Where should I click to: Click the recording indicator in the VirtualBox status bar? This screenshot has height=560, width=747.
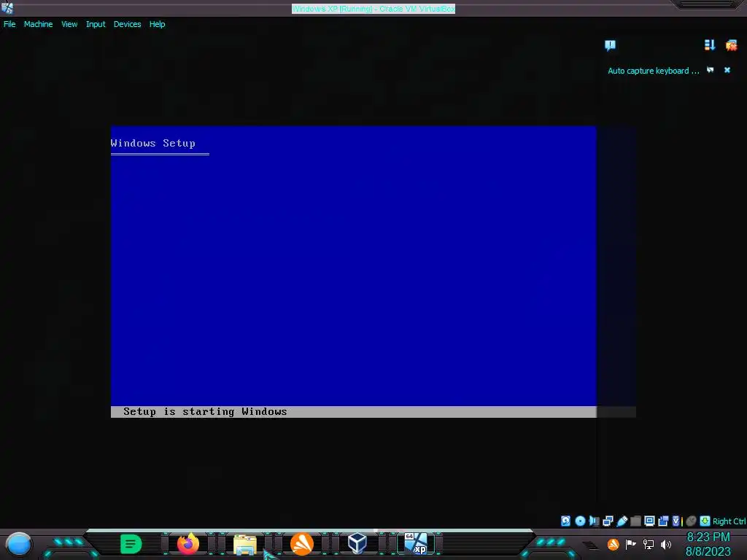[662, 521]
